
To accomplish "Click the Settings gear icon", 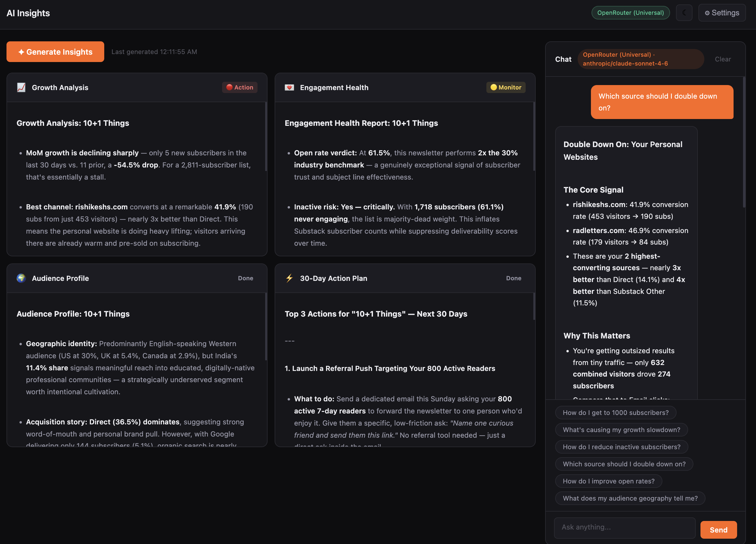I will tap(708, 12).
